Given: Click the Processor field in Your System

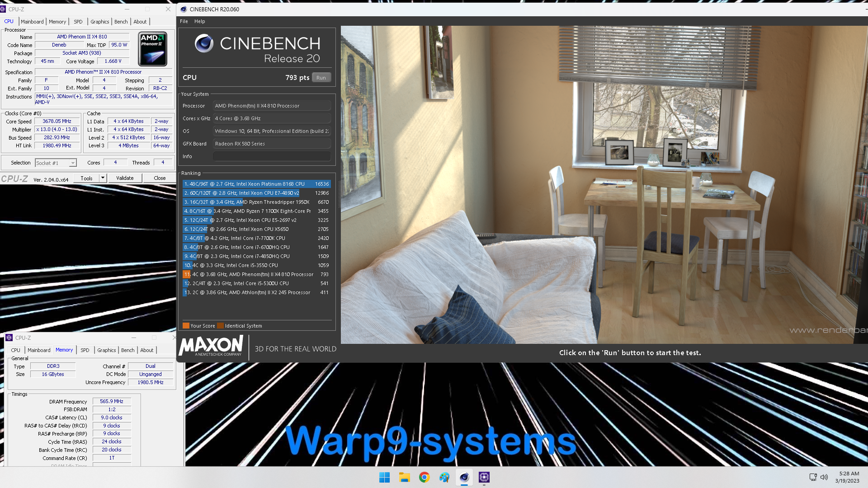Looking at the screenshot, I should 272,106.
